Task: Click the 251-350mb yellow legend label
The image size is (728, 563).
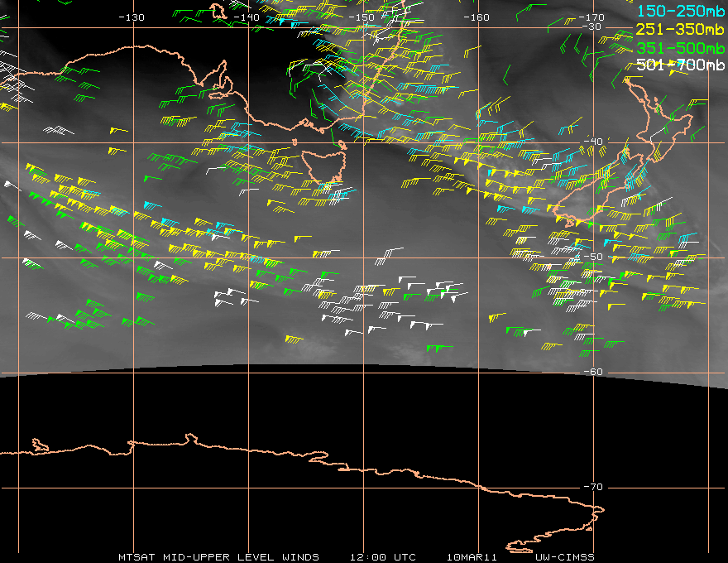Action: (680, 29)
